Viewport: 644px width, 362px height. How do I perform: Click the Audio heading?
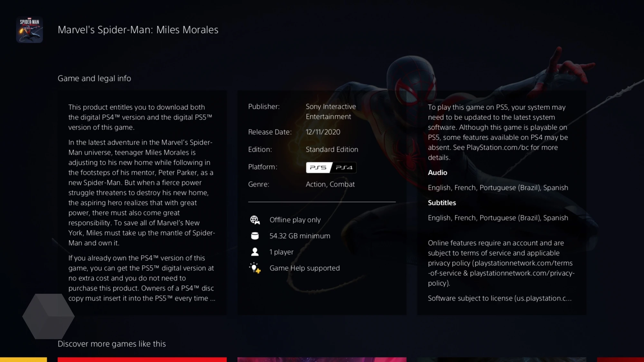click(437, 172)
